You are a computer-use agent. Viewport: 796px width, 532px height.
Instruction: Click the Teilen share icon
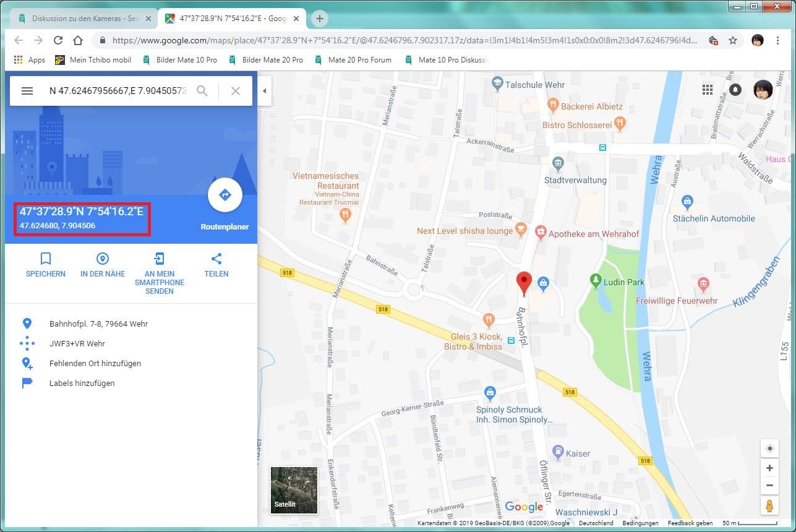(x=216, y=259)
